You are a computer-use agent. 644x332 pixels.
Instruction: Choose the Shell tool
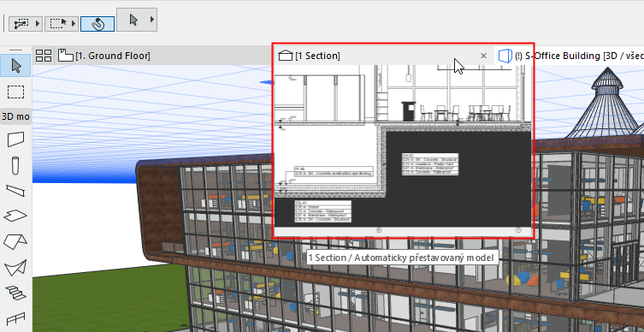click(15, 269)
